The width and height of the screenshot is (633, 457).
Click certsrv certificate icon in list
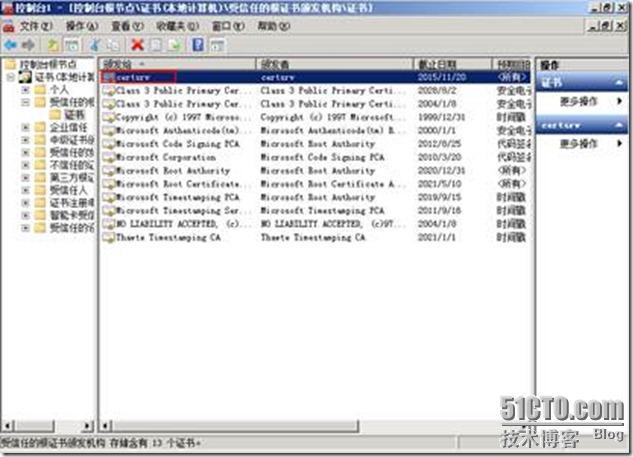point(108,77)
